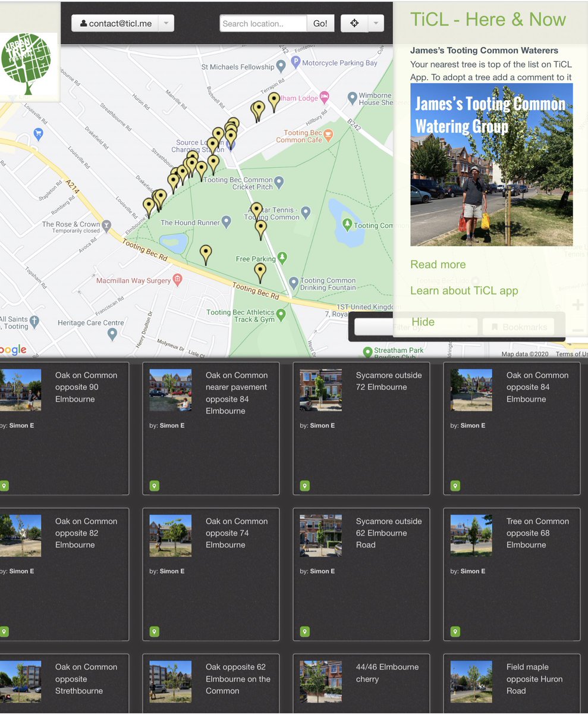The width and height of the screenshot is (588, 714).
Task: Open 'Oak on Common opposite Strethbourne' title
Action: (86, 679)
